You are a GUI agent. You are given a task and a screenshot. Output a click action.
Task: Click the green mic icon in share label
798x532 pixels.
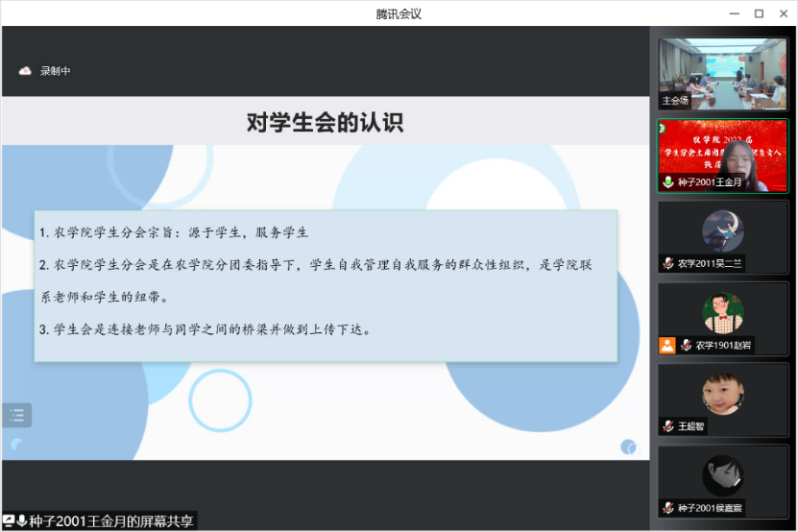(x=21, y=521)
